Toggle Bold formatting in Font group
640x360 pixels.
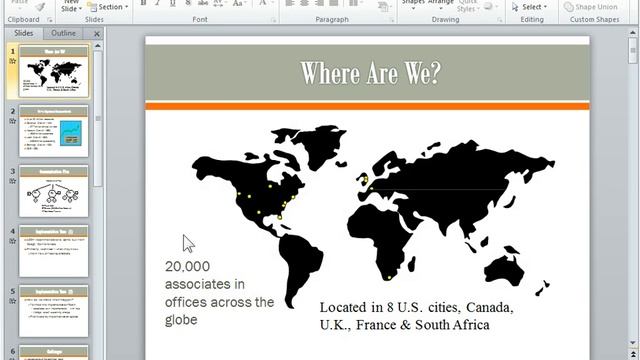[x=143, y=3]
